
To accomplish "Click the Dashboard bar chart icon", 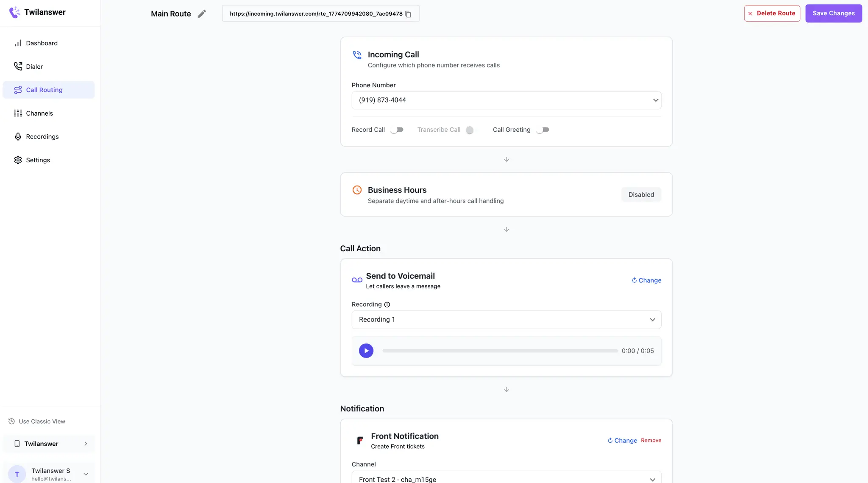I will [18, 43].
